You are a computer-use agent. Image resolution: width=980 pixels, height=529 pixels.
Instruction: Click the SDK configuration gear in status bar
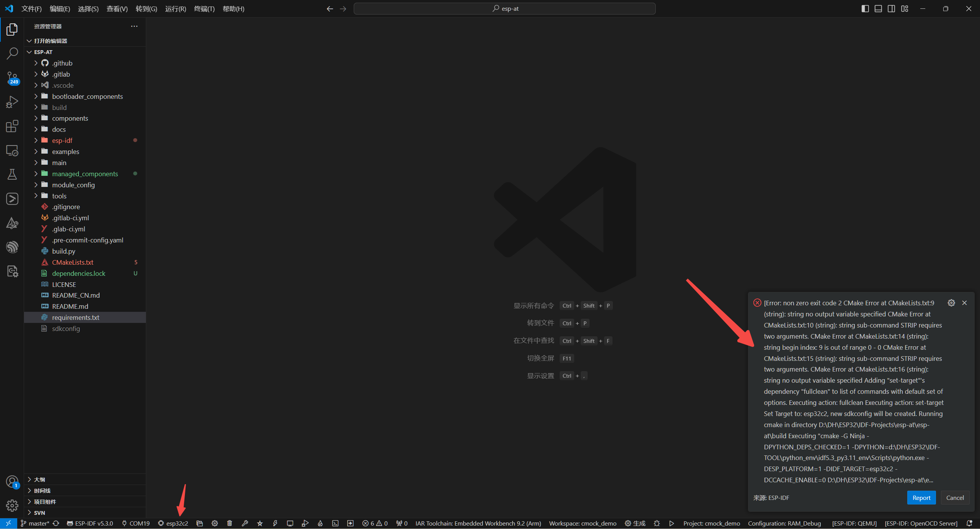[215, 523]
